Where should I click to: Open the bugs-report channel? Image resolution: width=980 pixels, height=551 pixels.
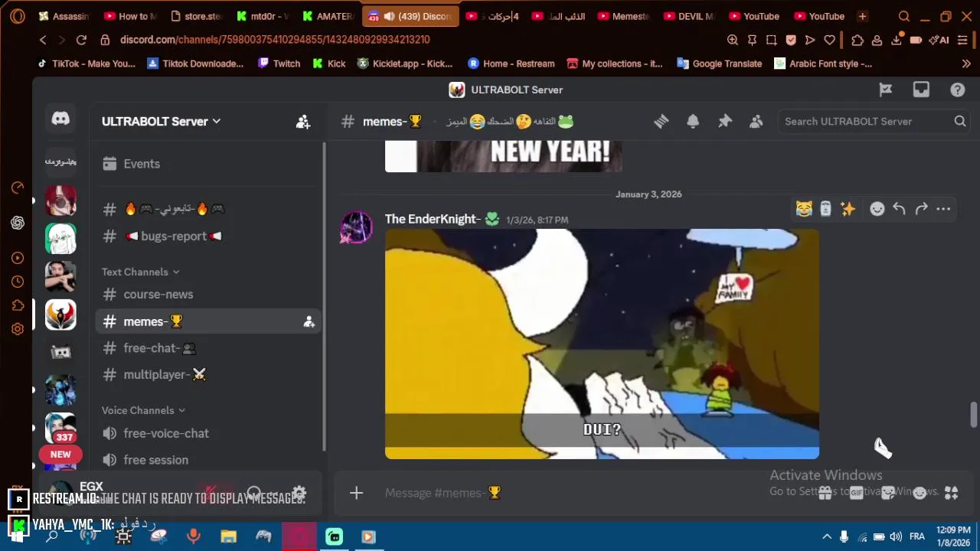(x=208, y=236)
